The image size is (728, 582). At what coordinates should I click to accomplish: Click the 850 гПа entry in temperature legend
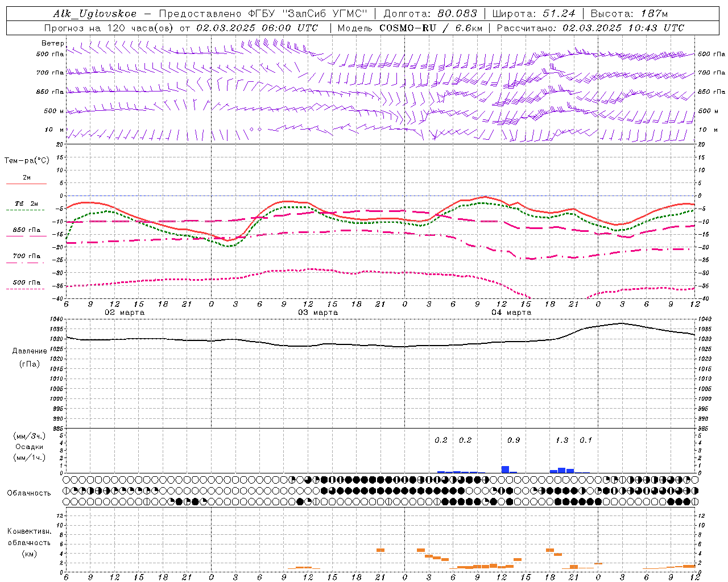point(27,230)
